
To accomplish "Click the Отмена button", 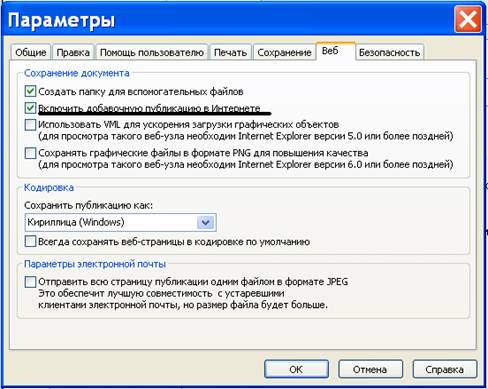I will (370, 369).
